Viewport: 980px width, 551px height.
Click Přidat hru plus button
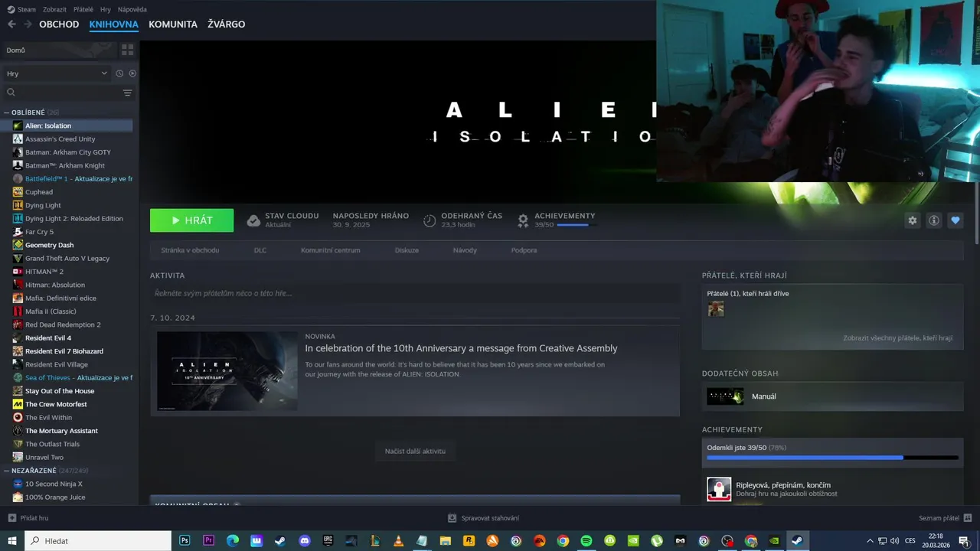pos(11,518)
